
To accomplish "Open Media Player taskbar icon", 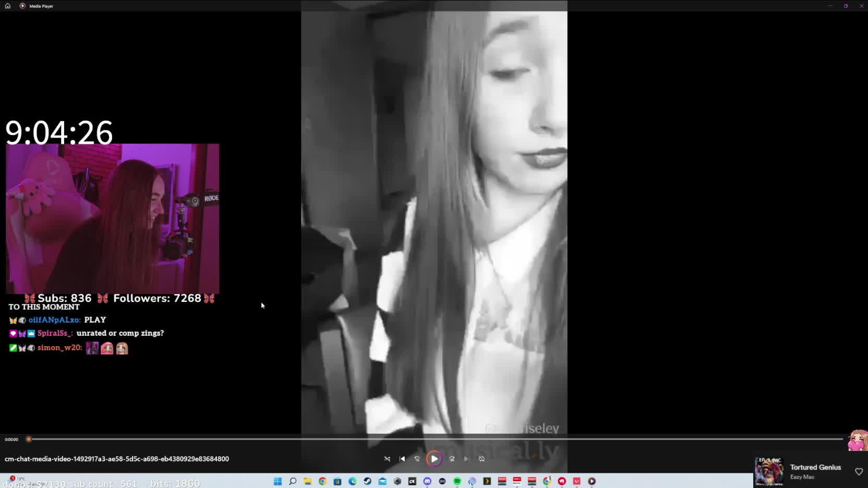I will point(592,481).
